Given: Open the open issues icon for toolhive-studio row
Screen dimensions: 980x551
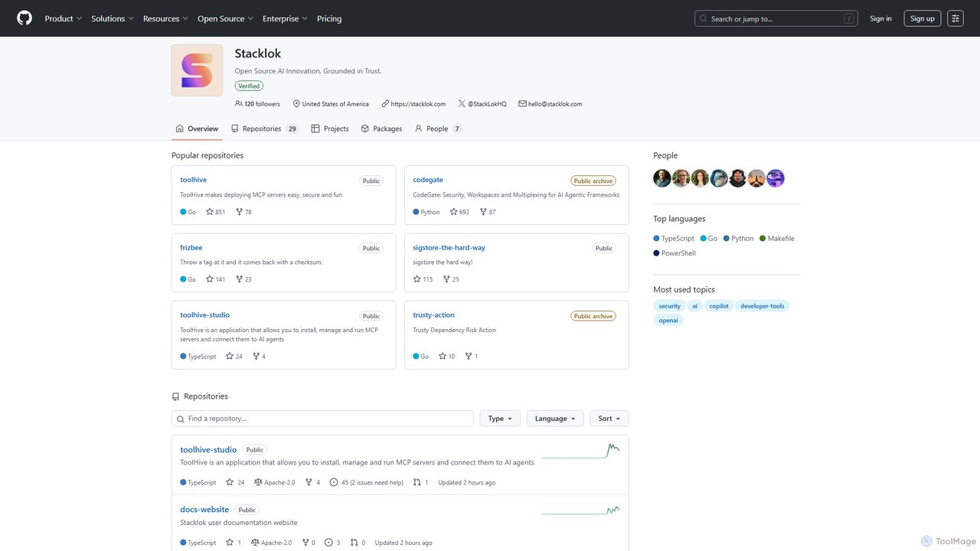Looking at the screenshot, I should click(334, 483).
